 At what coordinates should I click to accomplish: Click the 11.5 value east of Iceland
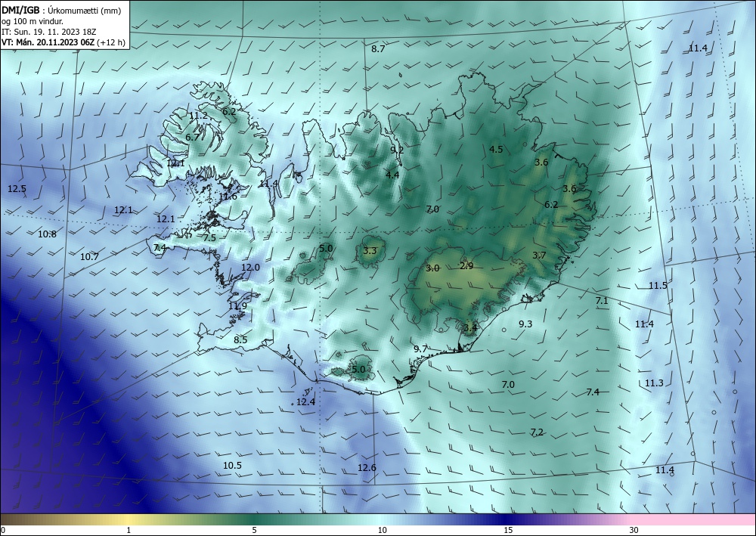tap(658, 285)
